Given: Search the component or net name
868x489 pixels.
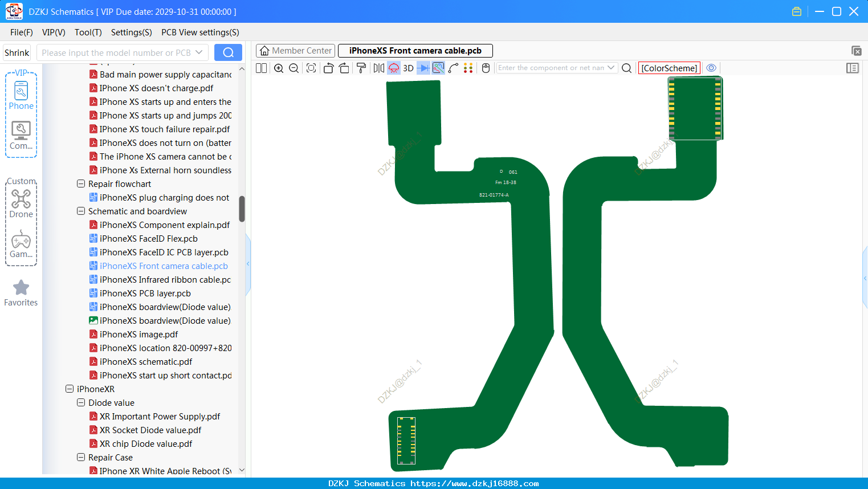Looking at the screenshot, I should coord(626,68).
